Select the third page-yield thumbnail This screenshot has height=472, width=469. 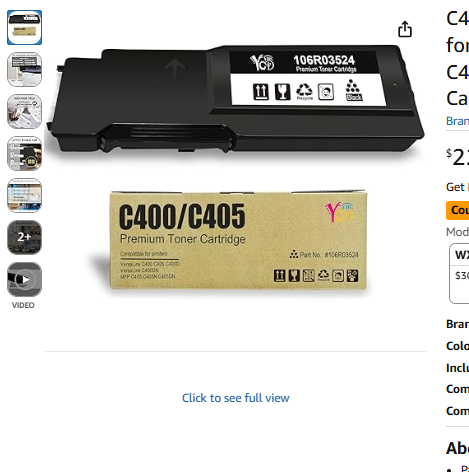tap(24, 111)
